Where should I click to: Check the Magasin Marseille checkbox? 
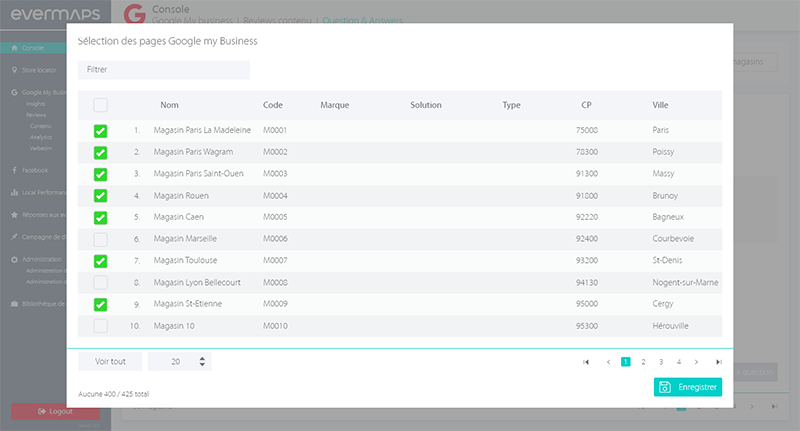tap(100, 239)
